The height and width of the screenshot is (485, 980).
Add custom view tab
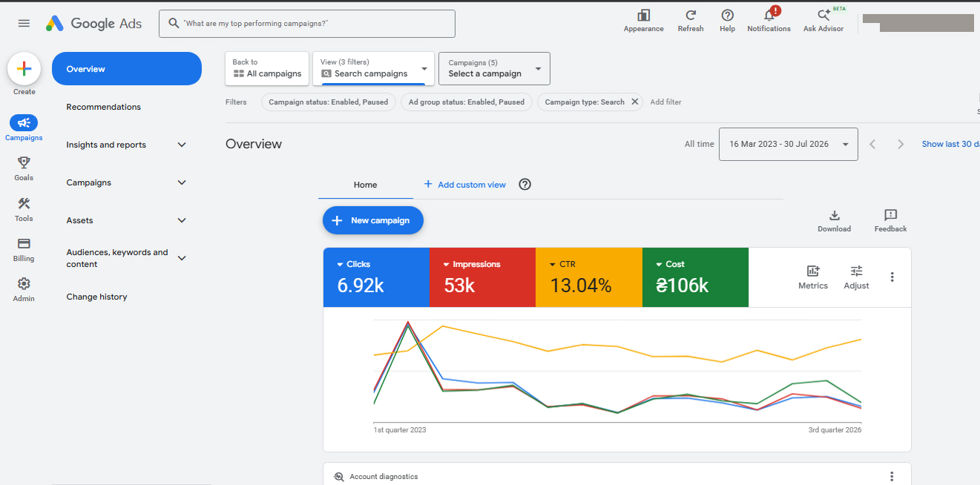click(464, 185)
